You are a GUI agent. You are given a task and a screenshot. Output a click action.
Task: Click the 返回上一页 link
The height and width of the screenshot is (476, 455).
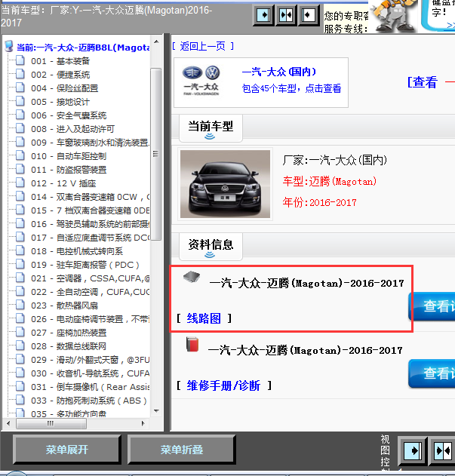click(x=202, y=46)
